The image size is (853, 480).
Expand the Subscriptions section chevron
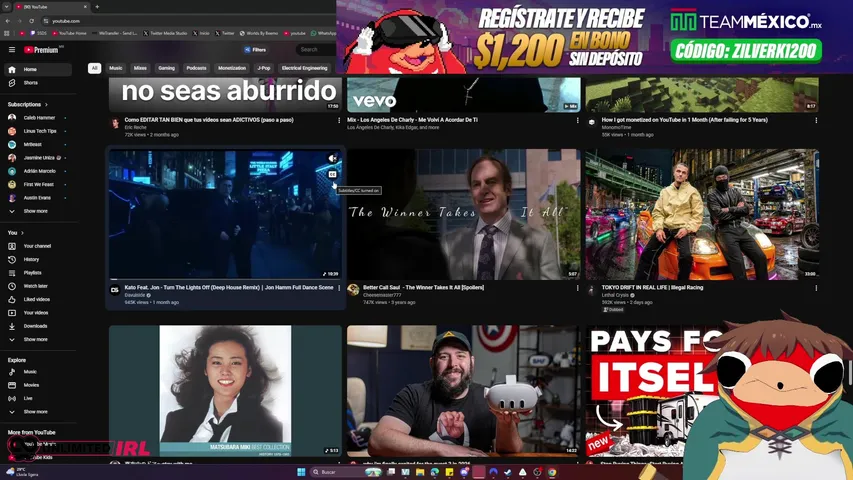(46, 104)
